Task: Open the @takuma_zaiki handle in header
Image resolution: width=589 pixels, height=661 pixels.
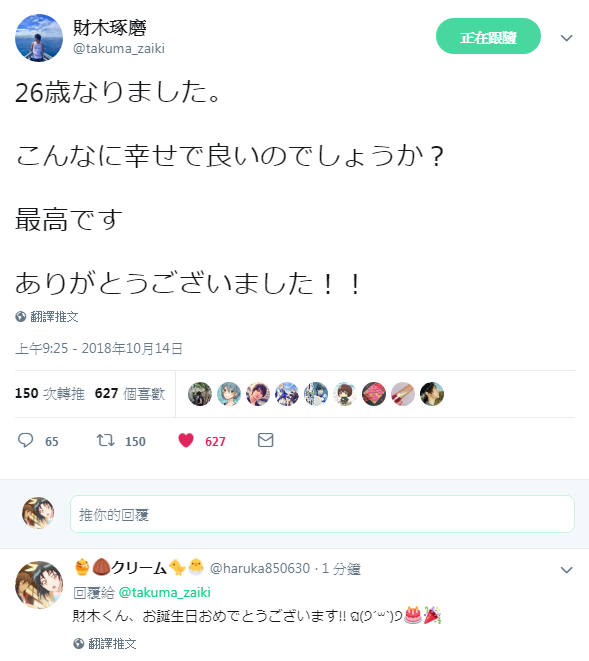Action: pos(119,48)
